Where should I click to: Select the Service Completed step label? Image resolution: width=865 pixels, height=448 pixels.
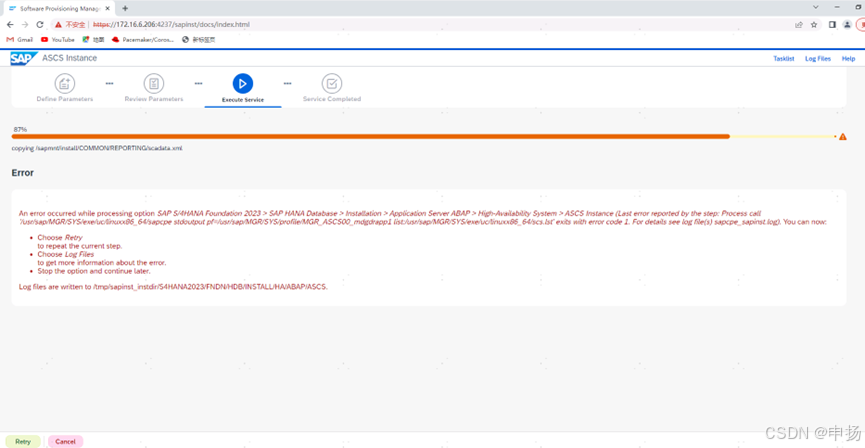point(332,99)
